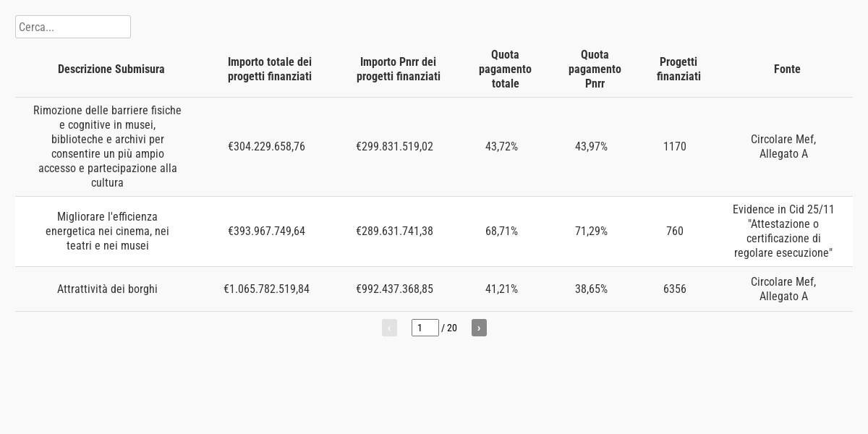Select Migliorare l'efficienza energetica row description

pyautogui.click(x=107, y=231)
